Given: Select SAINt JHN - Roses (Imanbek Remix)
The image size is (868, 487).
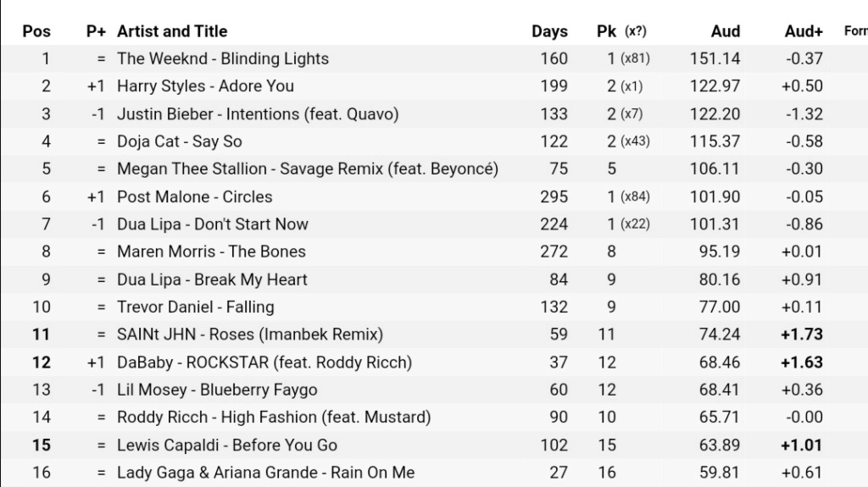Looking at the screenshot, I should tap(250, 335).
